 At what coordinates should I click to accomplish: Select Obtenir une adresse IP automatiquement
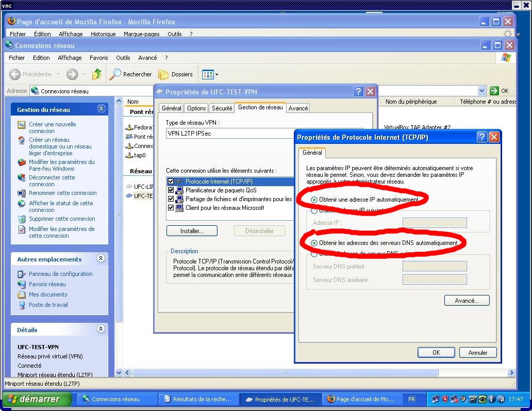click(x=314, y=200)
